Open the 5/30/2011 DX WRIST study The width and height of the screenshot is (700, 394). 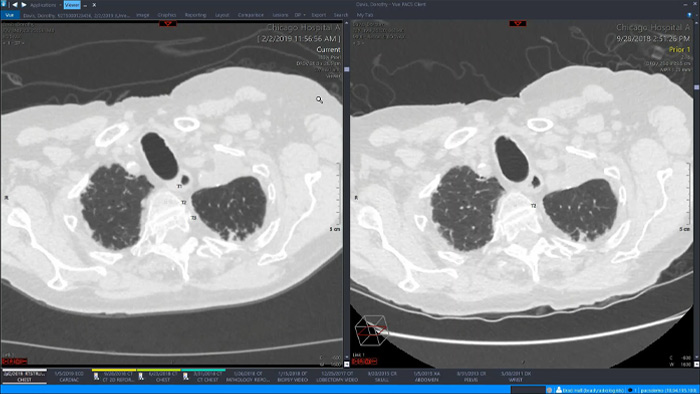pyautogui.click(x=516, y=377)
